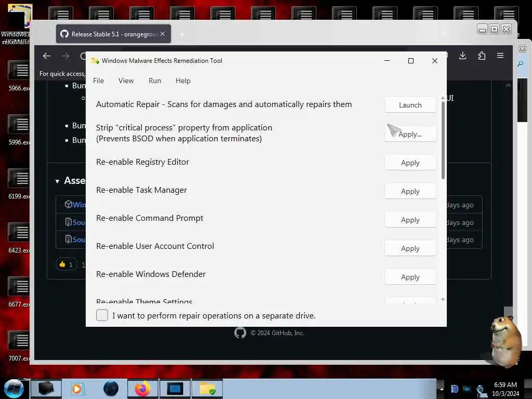532x399 pixels.
Task: Enable repair operations on a separate drive
Action: (x=102, y=315)
